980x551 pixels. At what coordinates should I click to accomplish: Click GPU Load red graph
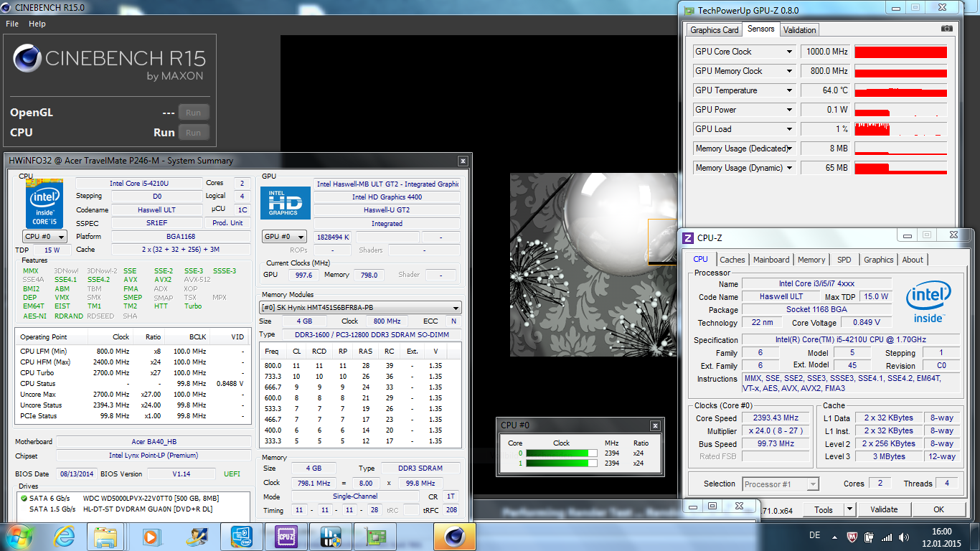coord(900,129)
